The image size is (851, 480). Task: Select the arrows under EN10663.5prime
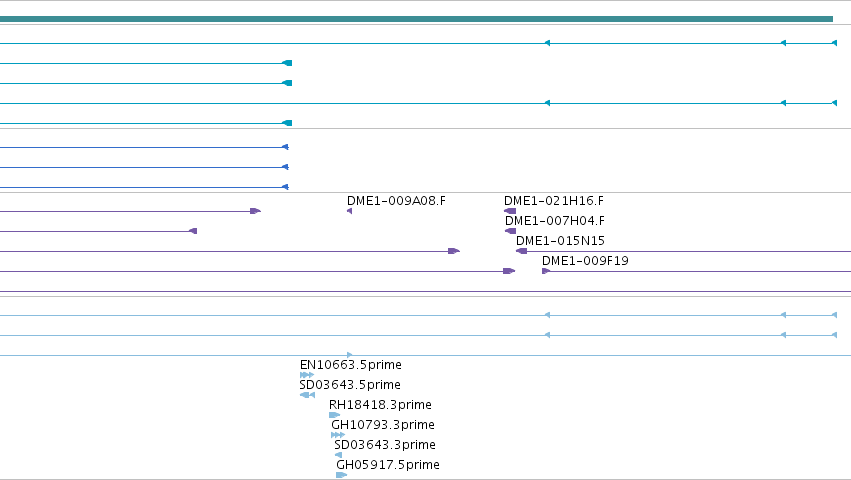click(x=307, y=375)
